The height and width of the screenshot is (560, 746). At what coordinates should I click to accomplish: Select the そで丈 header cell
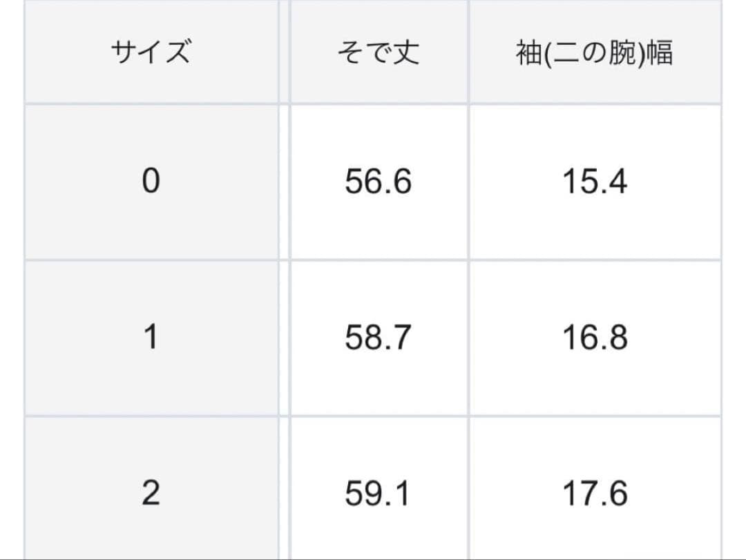point(378,52)
